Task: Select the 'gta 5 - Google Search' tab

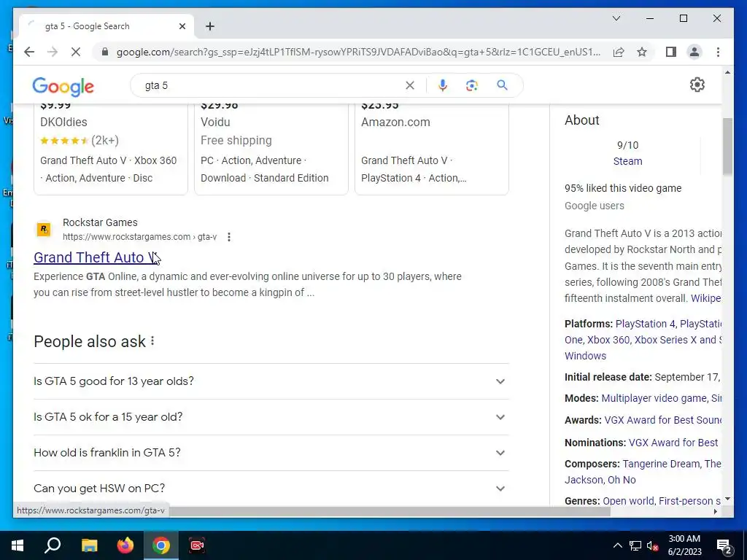Action: coord(106,26)
